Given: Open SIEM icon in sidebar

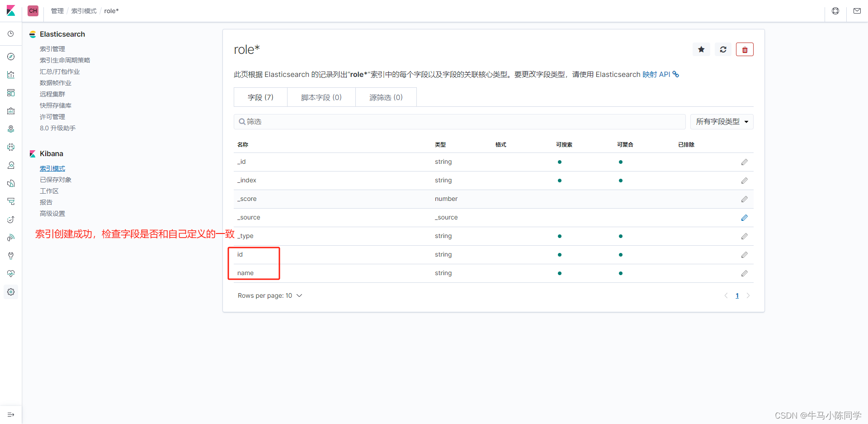Looking at the screenshot, I should 11,238.
